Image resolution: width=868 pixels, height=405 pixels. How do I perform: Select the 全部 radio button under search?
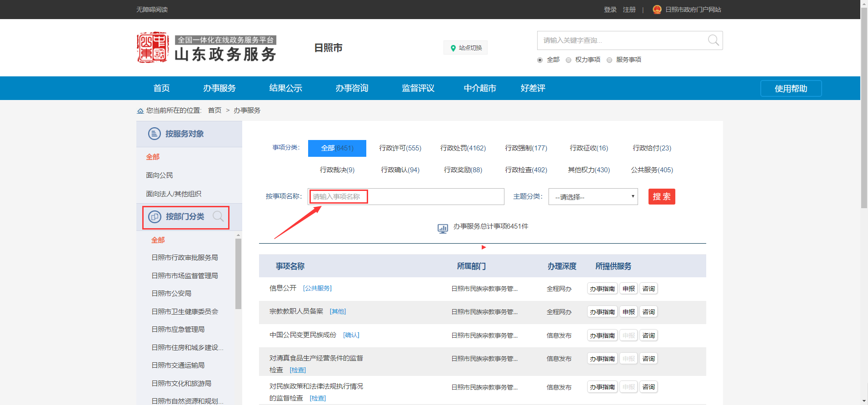coord(540,60)
